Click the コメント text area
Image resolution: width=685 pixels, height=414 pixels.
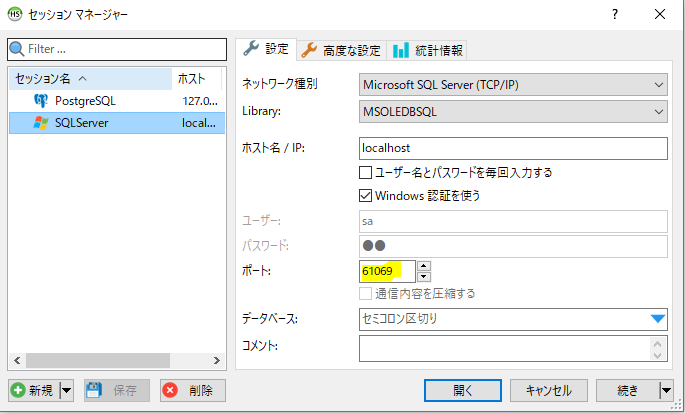513,348
